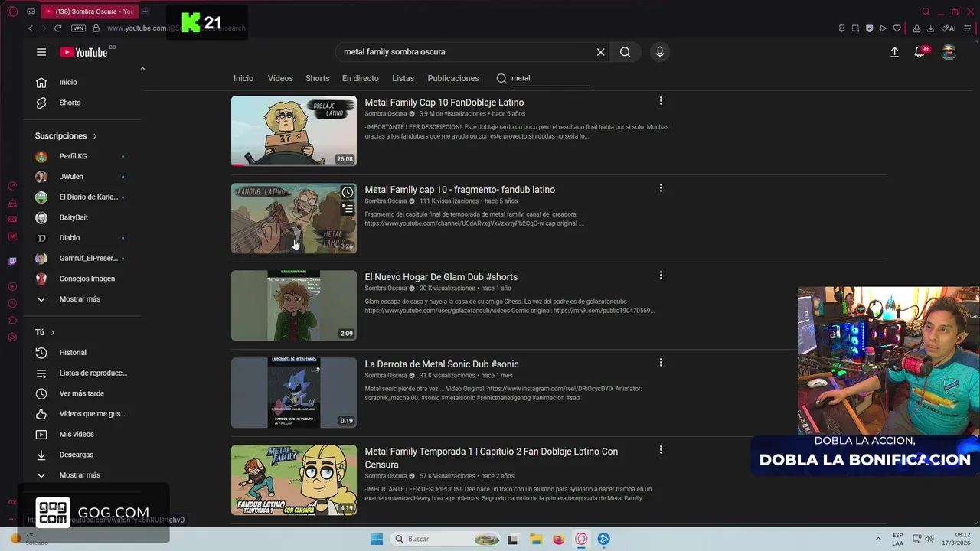Open GX Control speedometer in sidebar
The image size is (980, 551).
click(x=12, y=186)
